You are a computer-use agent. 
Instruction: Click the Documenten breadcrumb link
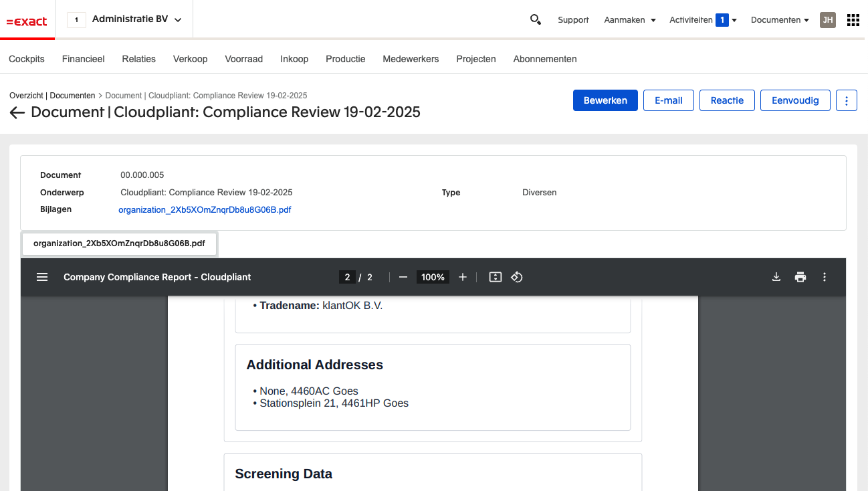point(72,96)
